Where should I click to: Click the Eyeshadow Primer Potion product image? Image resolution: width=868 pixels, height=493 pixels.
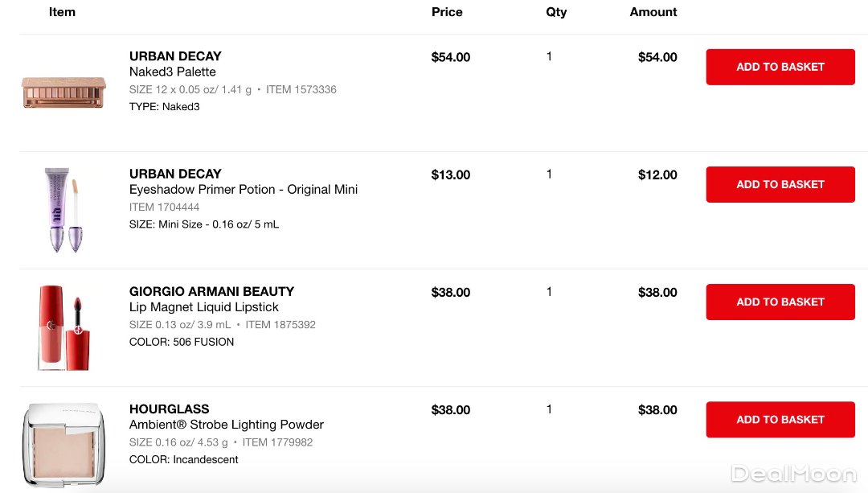pyautogui.click(x=63, y=209)
